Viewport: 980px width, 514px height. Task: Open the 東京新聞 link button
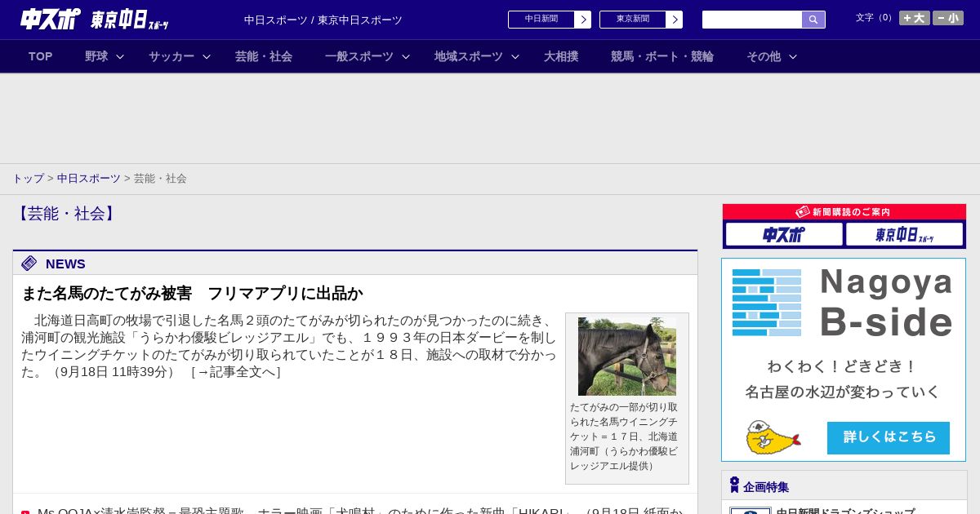pyautogui.click(x=633, y=20)
